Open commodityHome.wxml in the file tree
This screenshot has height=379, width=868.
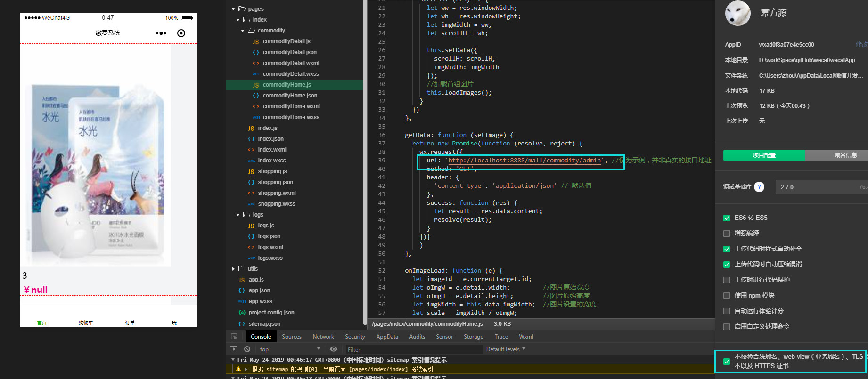(291, 106)
